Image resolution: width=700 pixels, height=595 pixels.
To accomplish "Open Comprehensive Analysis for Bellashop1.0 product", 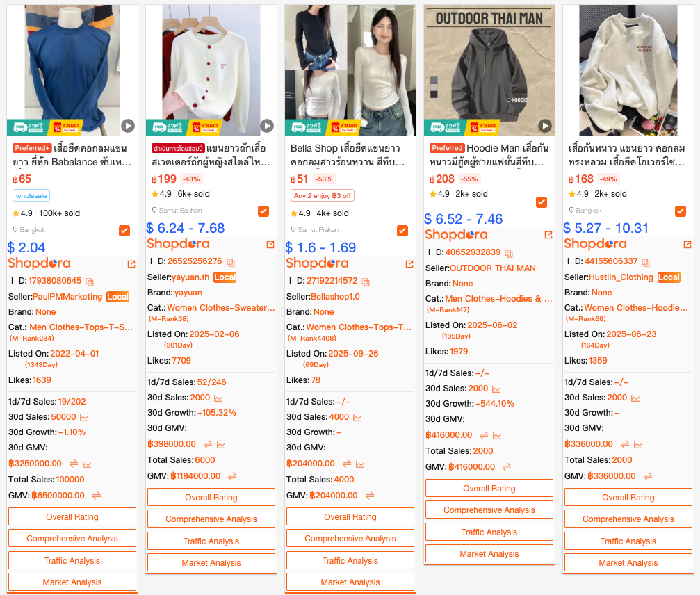I will click(x=350, y=538).
